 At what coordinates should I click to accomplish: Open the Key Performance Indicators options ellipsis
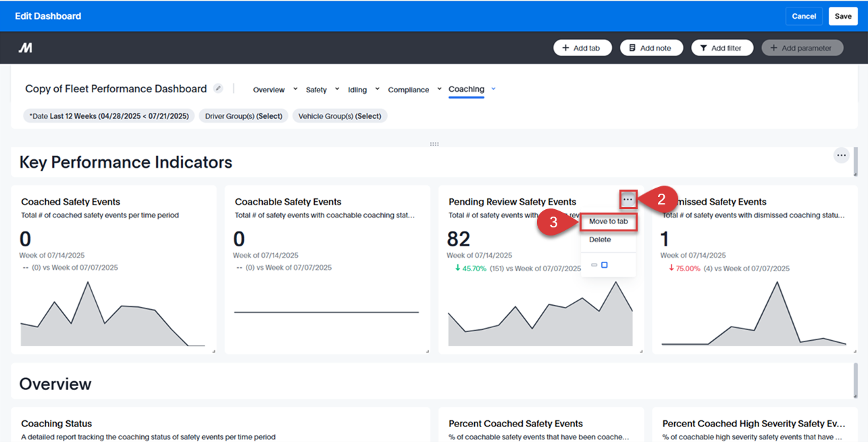coord(841,155)
